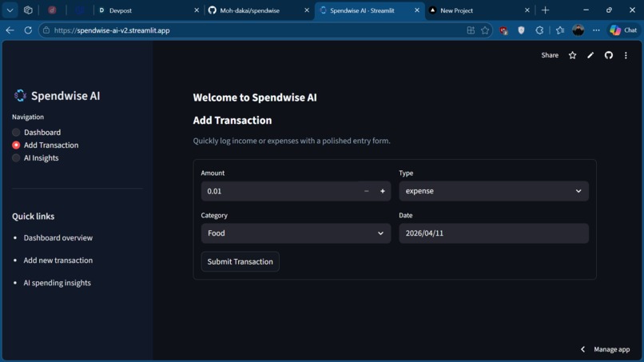Switch to the red pinned tab

tap(52, 10)
